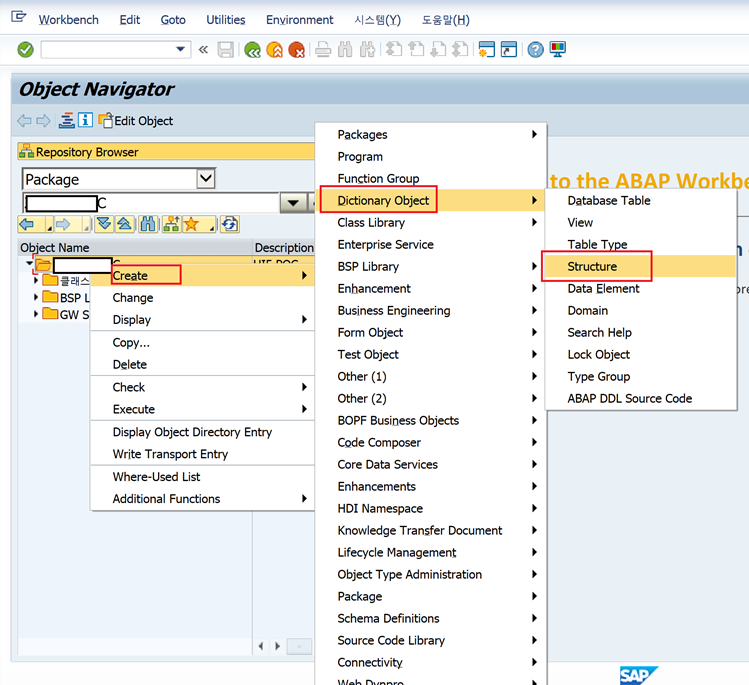The width and height of the screenshot is (749, 685).
Task: Open the 도움말(H) menu
Action: (446, 20)
